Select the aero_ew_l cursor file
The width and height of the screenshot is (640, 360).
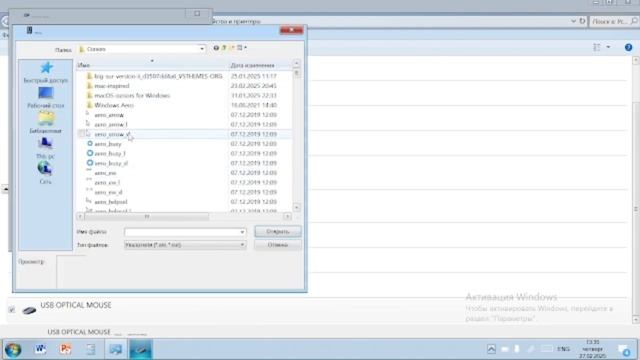tap(107, 182)
